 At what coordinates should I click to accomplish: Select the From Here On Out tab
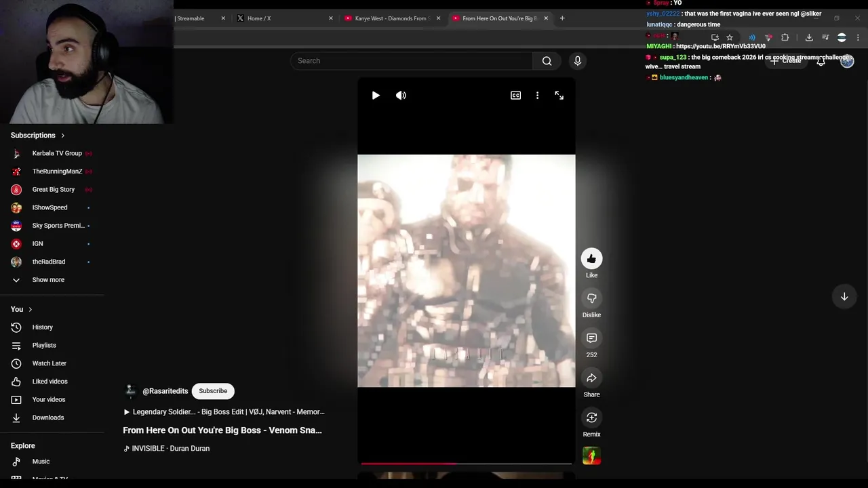click(500, 18)
